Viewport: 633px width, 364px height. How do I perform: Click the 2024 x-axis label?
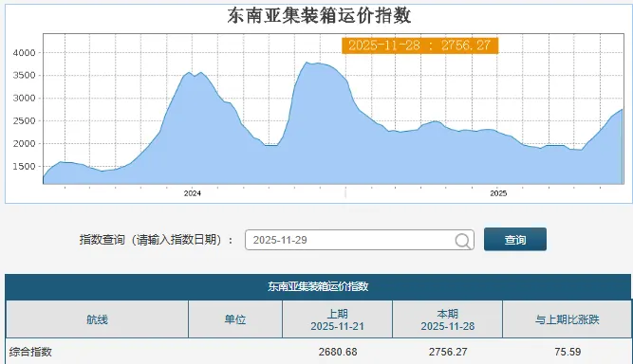coord(192,193)
